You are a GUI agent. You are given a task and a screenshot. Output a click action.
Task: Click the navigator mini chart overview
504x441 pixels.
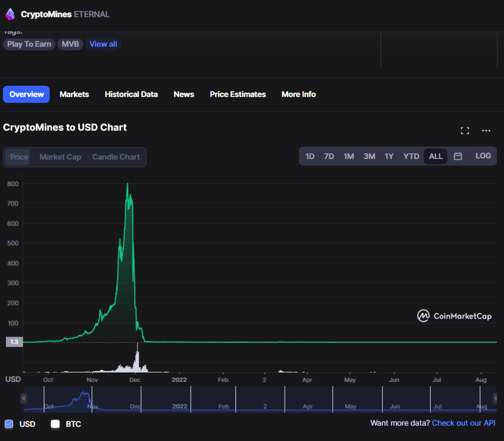pos(260,399)
